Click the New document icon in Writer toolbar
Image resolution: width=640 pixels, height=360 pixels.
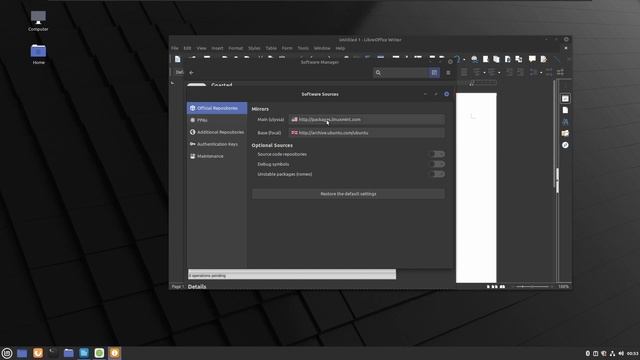point(178,60)
